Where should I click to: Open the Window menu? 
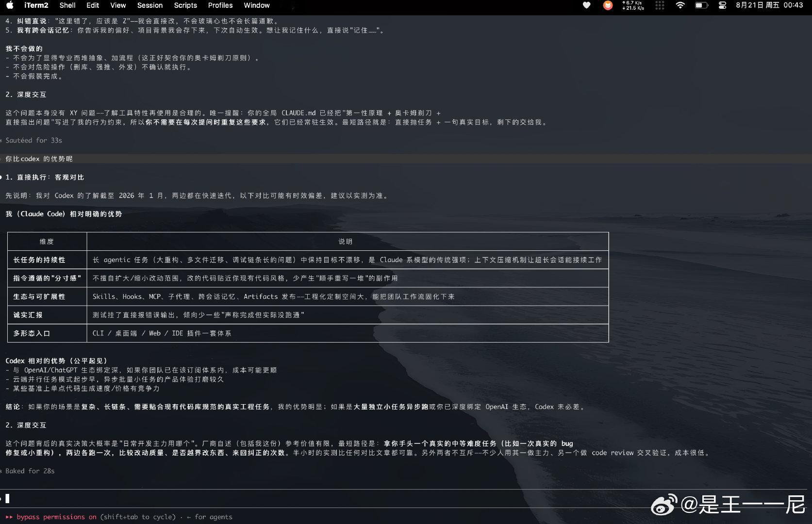tap(257, 5)
